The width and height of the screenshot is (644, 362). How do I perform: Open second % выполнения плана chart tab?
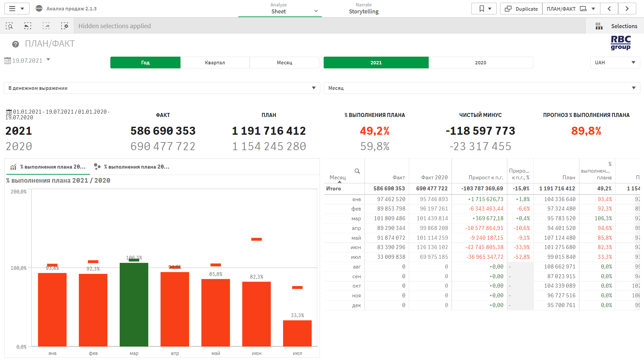click(132, 167)
